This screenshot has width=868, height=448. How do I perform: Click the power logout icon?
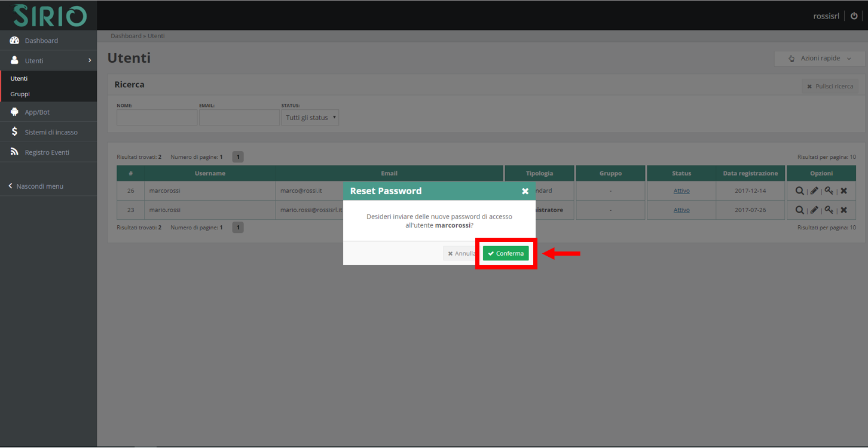coord(854,16)
